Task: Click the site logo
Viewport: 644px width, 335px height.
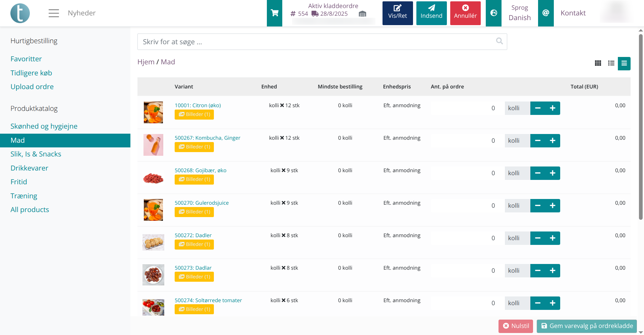Action: 20,13
